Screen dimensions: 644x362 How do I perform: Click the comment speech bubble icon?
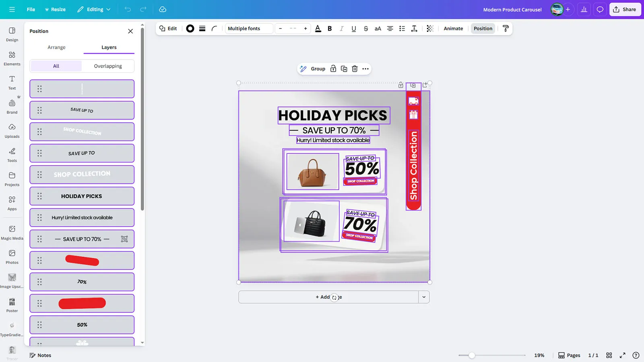click(x=600, y=9)
